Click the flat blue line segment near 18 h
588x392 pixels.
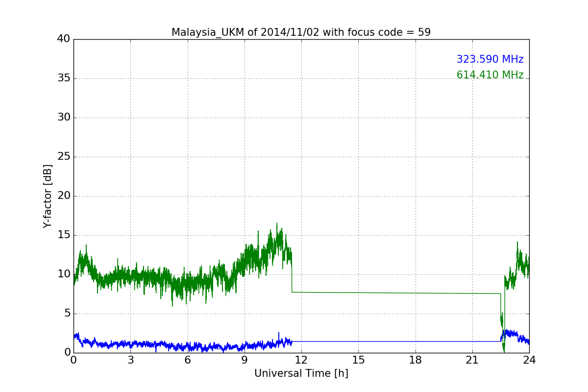[416, 342]
